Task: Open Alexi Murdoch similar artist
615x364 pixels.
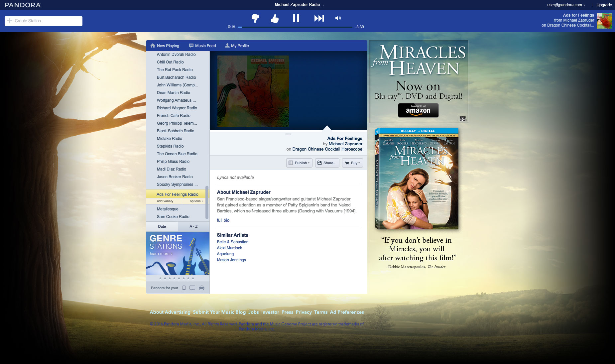Action: [229, 248]
